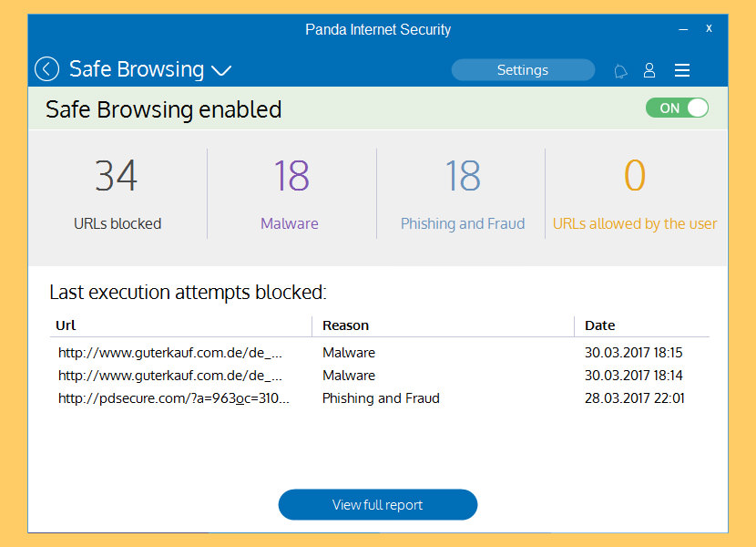This screenshot has height=547, width=756.
Task: Turn off the Safe Browsing ON switch
Action: pyautogui.click(x=677, y=108)
